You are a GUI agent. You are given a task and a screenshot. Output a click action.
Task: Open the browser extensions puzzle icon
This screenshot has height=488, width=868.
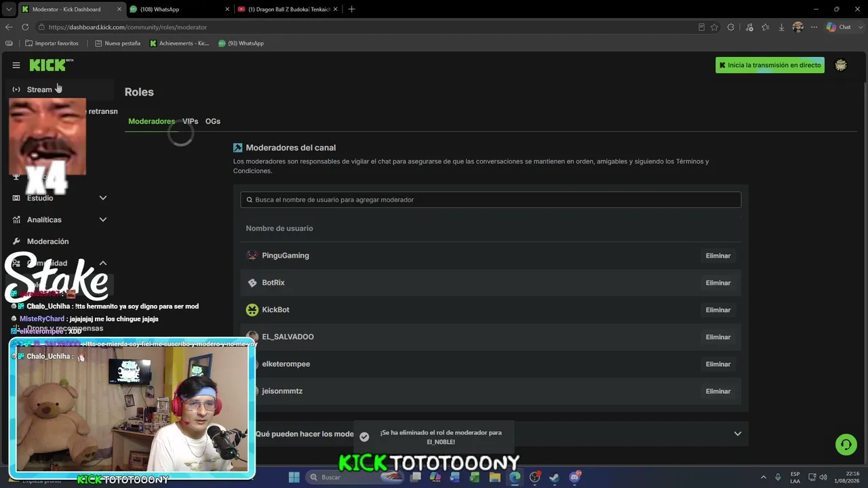730,27
